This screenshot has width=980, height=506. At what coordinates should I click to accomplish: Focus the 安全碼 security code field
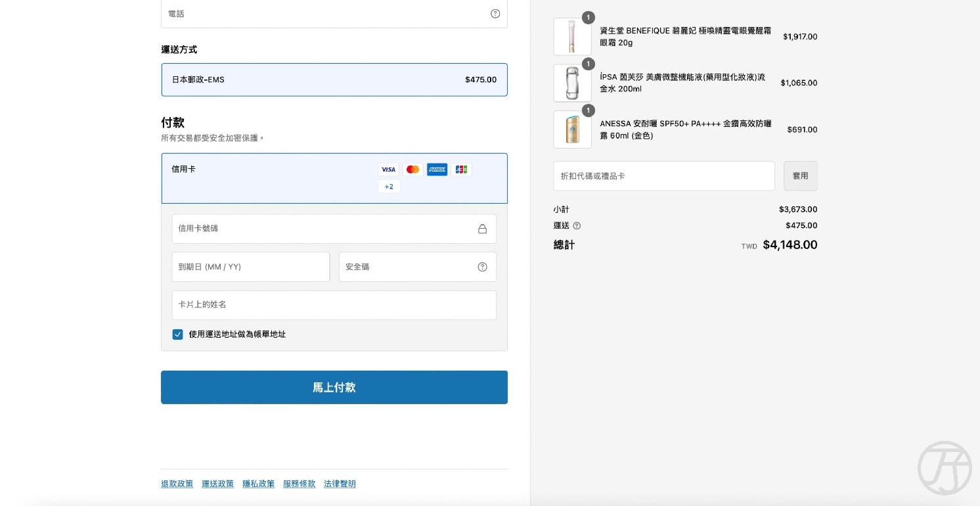pos(418,267)
